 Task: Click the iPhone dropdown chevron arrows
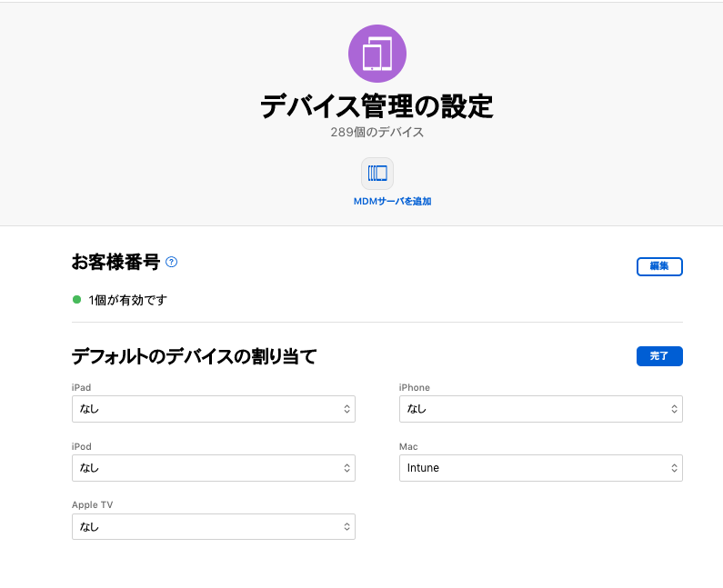click(674, 409)
